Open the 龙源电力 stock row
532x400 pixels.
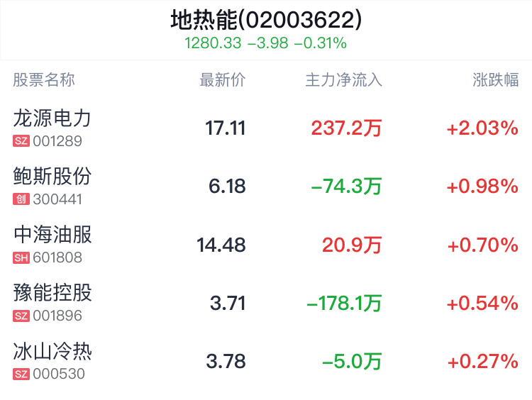[266, 128]
